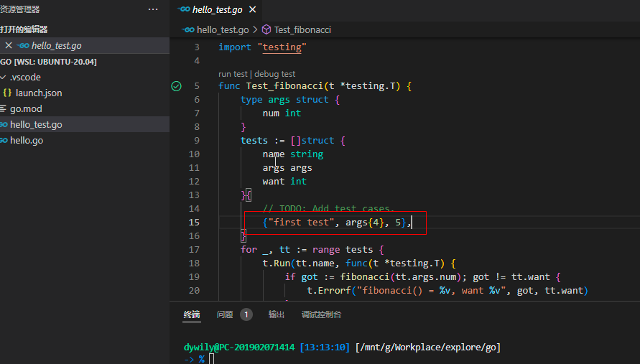Viewport: 640px width, 364px height.
Task: Click the 资源管理器 explorer title
Action: (x=19, y=9)
